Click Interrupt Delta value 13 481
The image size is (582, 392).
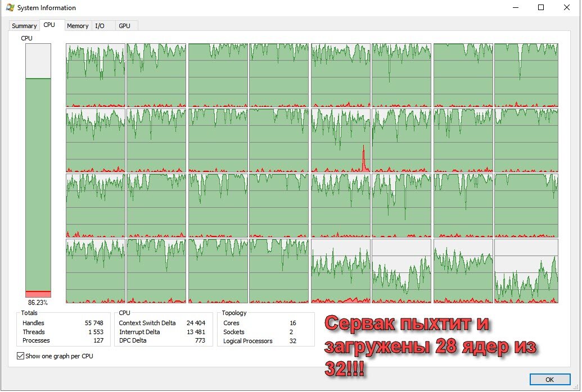(x=196, y=332)
